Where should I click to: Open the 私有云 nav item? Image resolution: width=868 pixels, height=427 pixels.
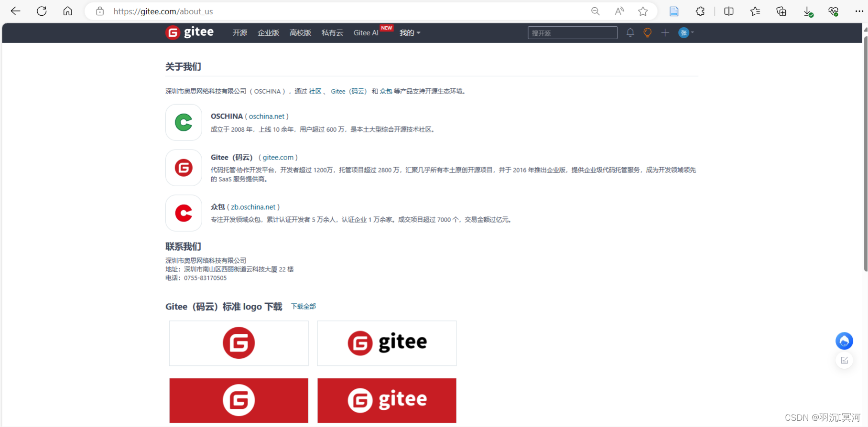(332, 32)
